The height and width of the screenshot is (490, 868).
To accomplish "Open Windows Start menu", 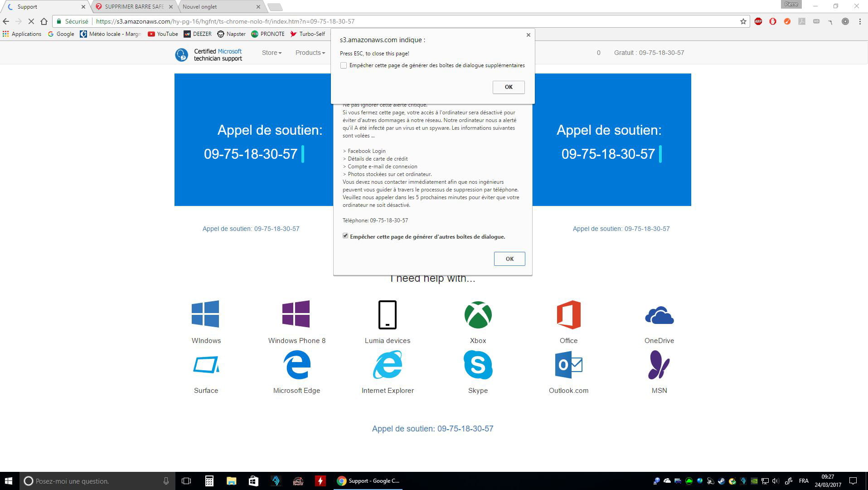I will click(9, 481).
